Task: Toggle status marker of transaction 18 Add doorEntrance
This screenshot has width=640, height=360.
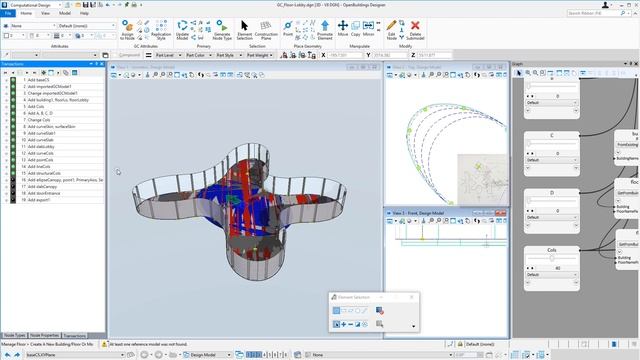Action: click(13, 193)
